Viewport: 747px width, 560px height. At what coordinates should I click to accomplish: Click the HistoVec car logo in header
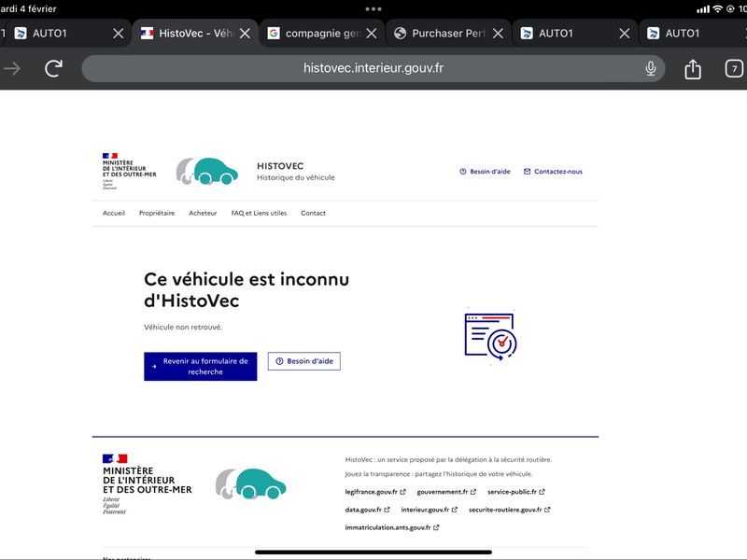(x=206, y=171)
